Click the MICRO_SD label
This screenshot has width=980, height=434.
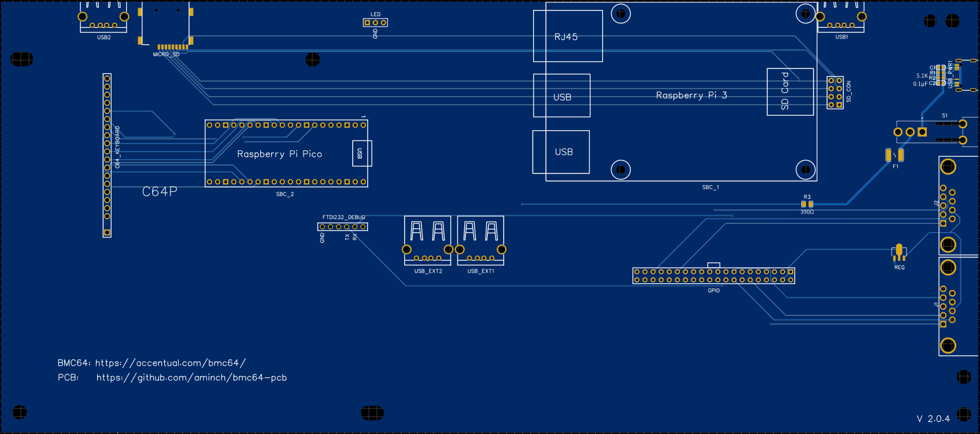(166, 54)
